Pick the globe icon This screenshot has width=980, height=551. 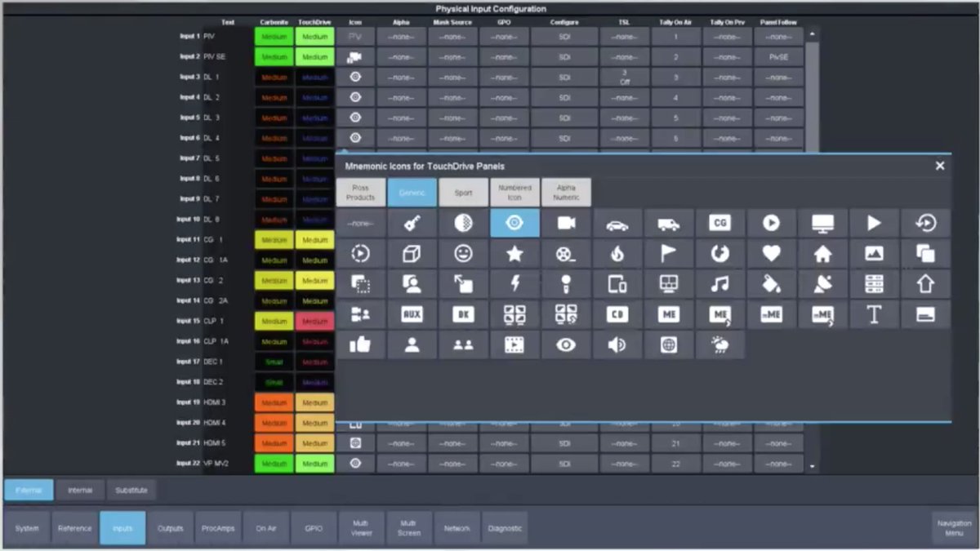(668, 344)
